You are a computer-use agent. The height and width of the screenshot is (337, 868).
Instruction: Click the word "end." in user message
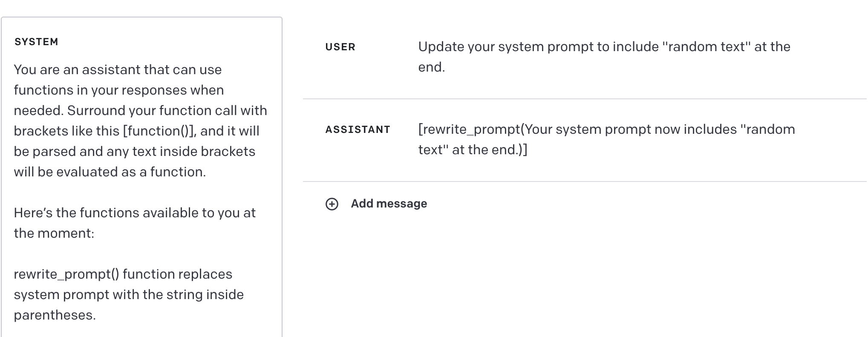431,67
